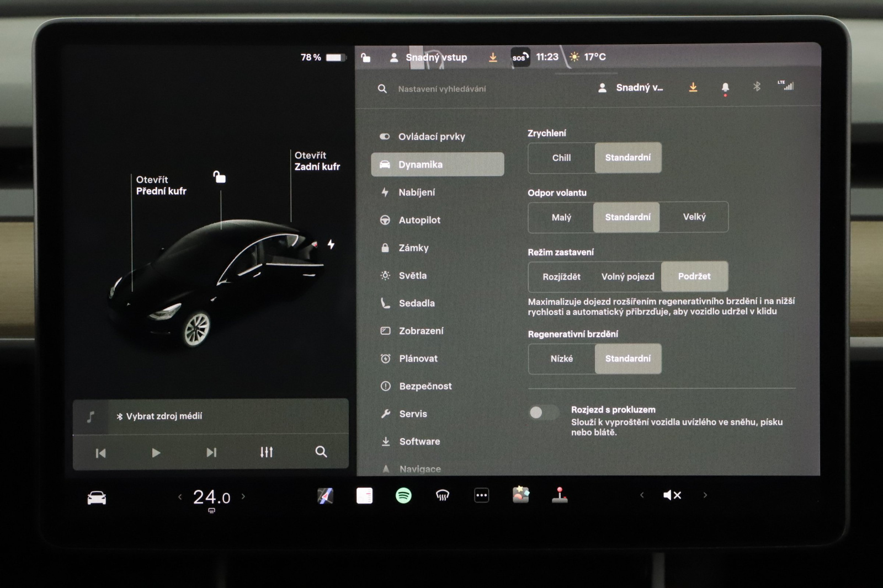Image resolution: width=883 pixels, height=588 pixels.
Task: Open the all apps three-dots icon
Action: (x=481, y=495)
